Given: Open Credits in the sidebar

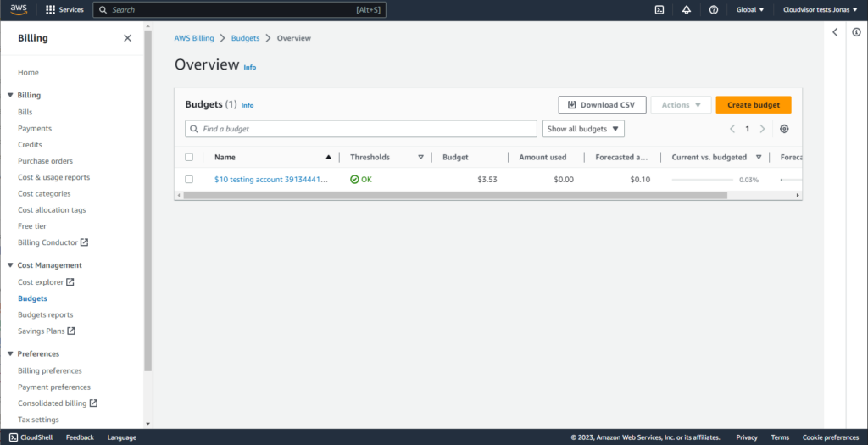Looking at the screenshot, I should (x=30, y=144).
